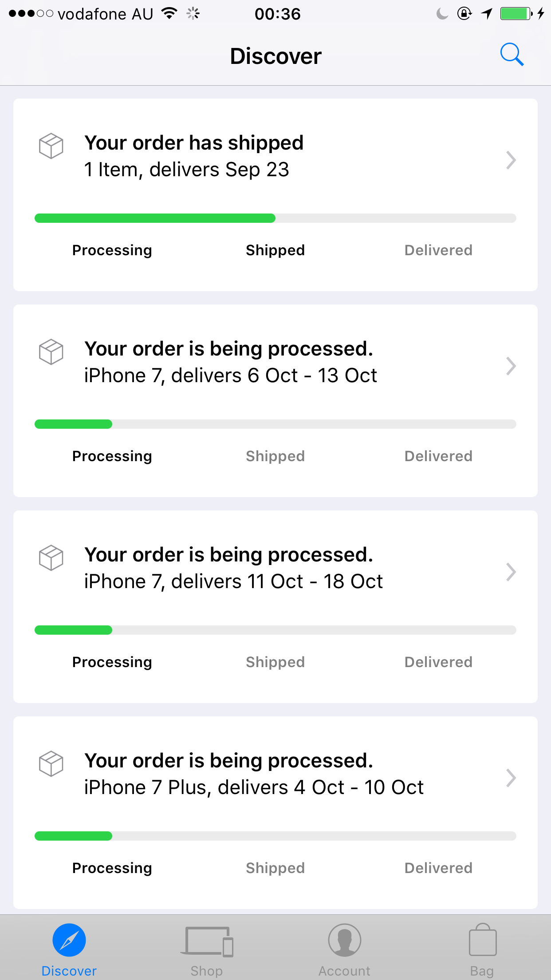Viewport: 551px width, 980px height.
Task: Open chevron for iPhone 7 6 Oct order
Action: pos(511,366)
